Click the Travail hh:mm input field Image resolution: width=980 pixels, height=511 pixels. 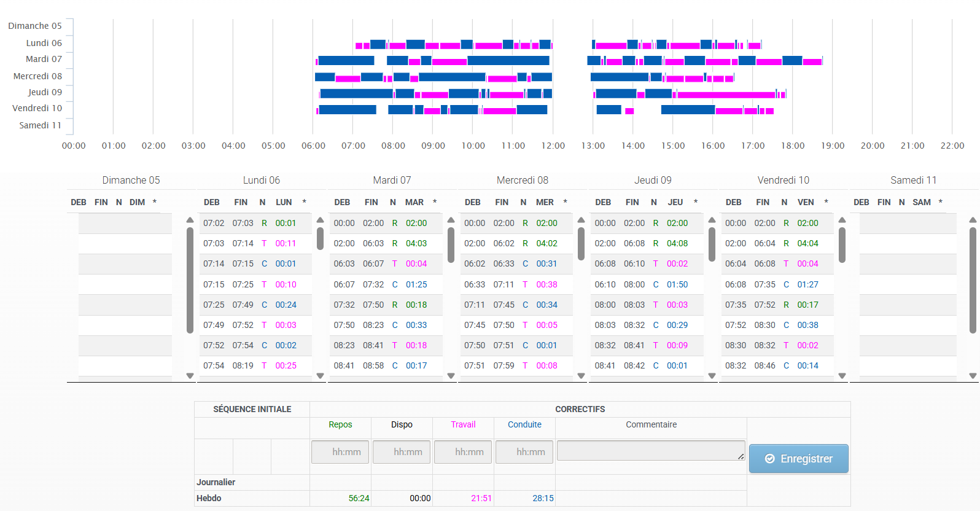(463, 452)
